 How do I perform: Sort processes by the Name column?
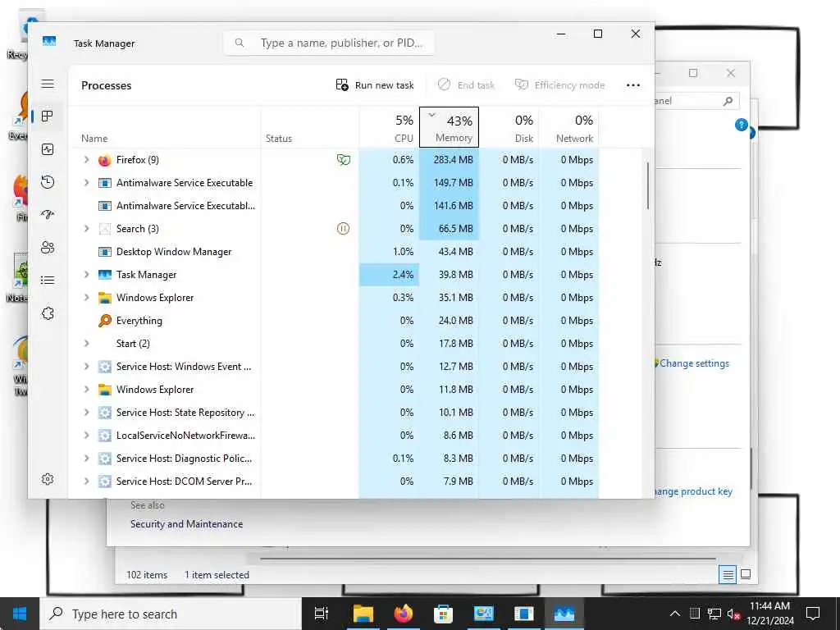point(164,127)
